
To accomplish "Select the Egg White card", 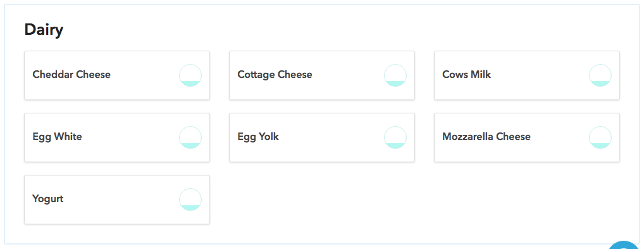I will point(117,137).
